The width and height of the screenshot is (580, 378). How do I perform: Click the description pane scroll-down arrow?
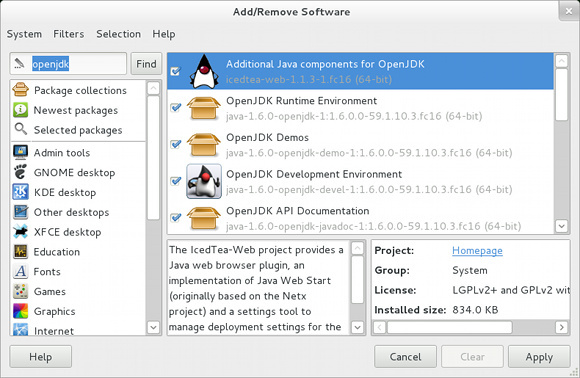[357, 327]
